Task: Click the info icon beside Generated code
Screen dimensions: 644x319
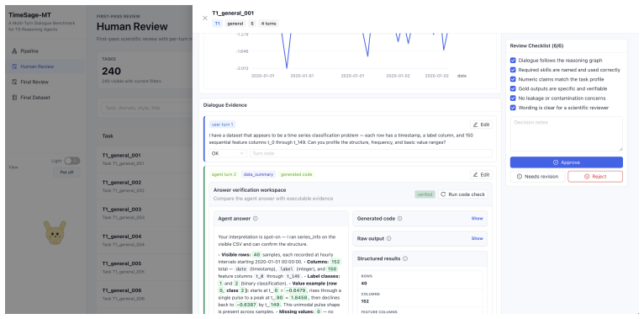Action: click(x=399, y=219)
